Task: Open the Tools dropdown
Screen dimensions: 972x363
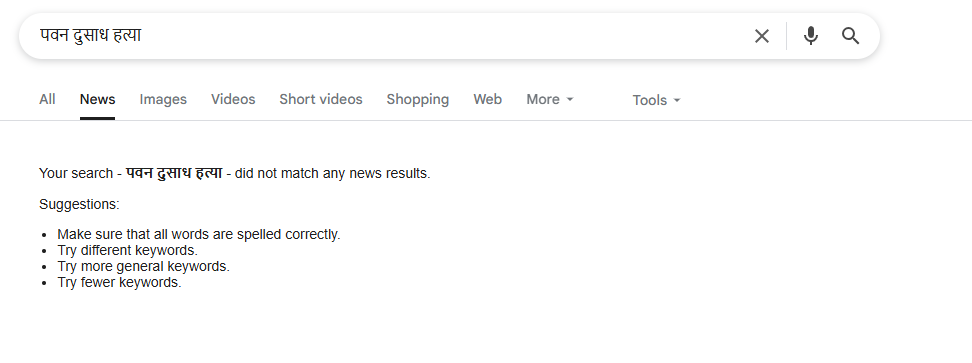Action: [x=656, y=100]
